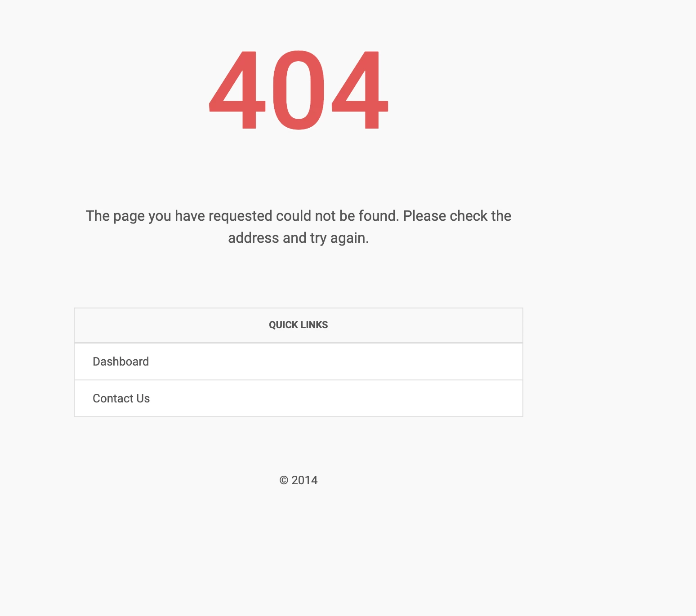Click the © 2014 copyright footer
Viewport: 696px width, 616px height.
[299, 480]
